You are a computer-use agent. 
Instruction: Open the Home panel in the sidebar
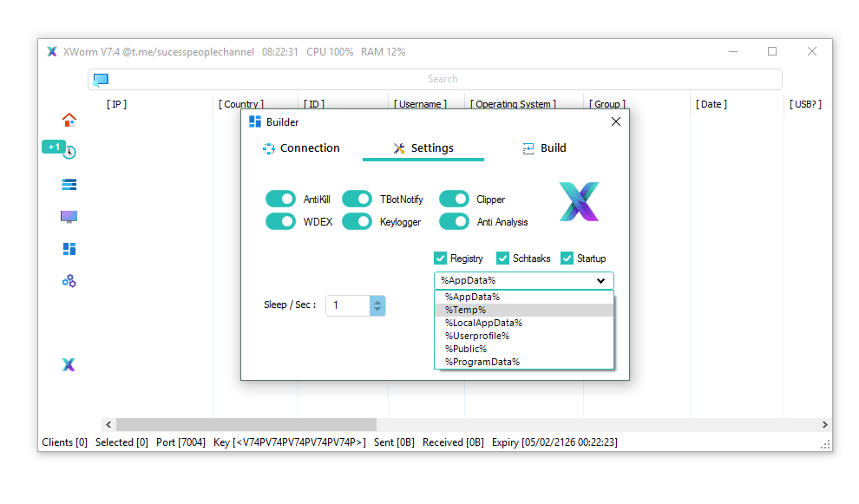point(69,120)
